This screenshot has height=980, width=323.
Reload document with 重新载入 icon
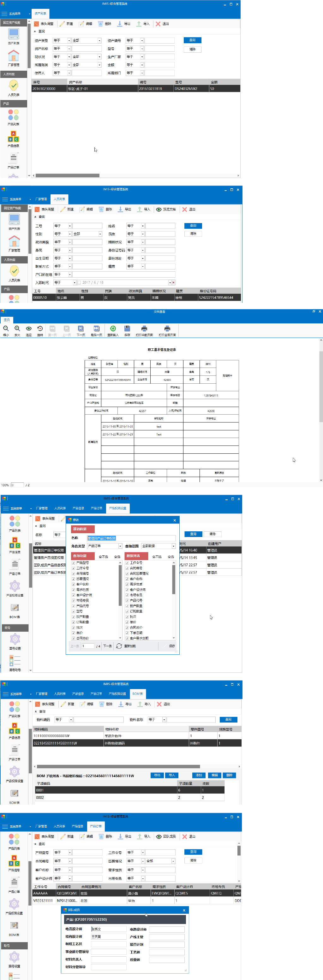113,329
